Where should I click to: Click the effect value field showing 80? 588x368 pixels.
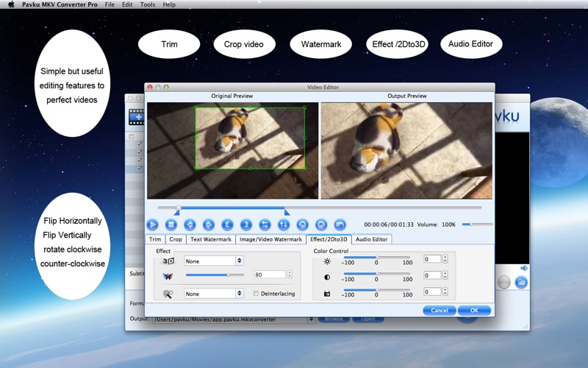[x=270, y=275]
